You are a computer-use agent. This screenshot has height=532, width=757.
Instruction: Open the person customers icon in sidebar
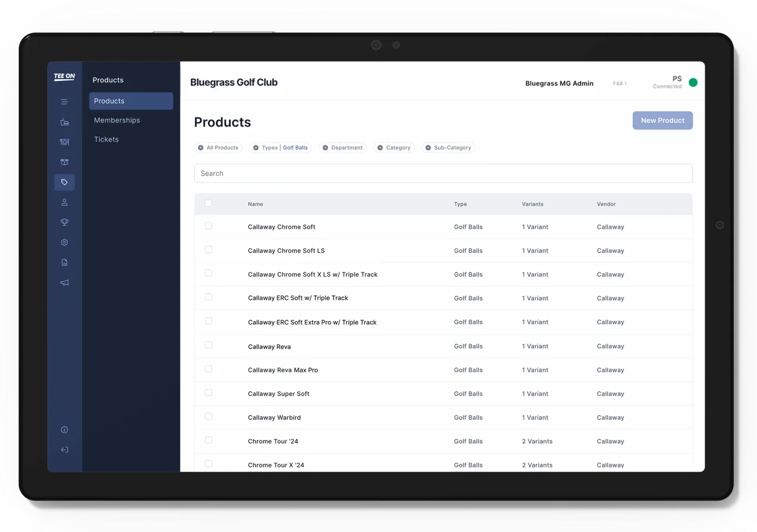[x=64, y=202]
